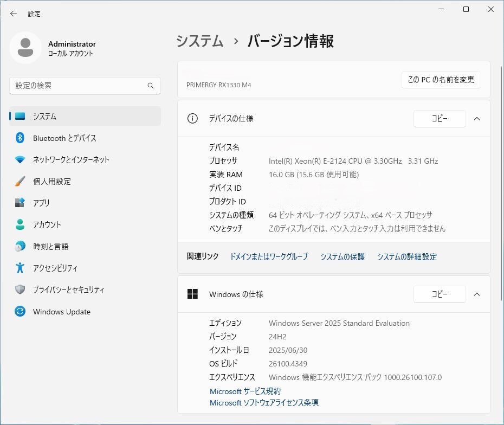Screen dimensions: 504x425
Task: Click the vertical scrollbar on the right
Action: 501,183
